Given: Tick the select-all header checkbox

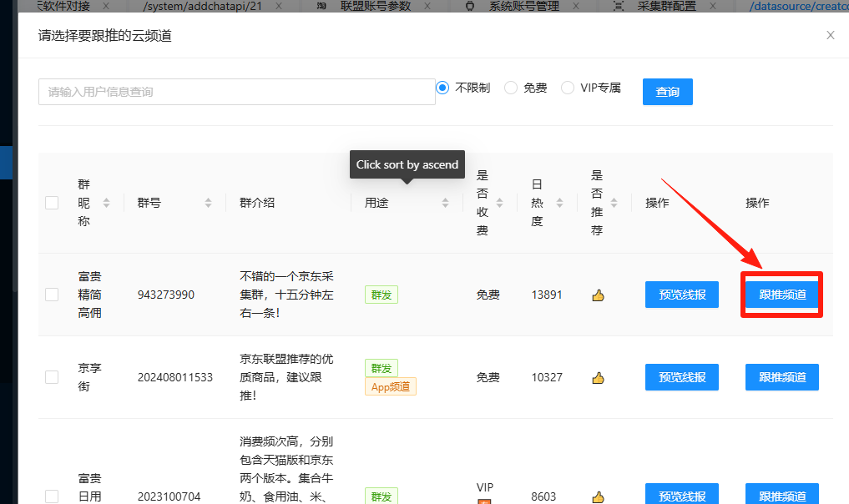Looking at the screenshot, I should (x=52, y=203).
